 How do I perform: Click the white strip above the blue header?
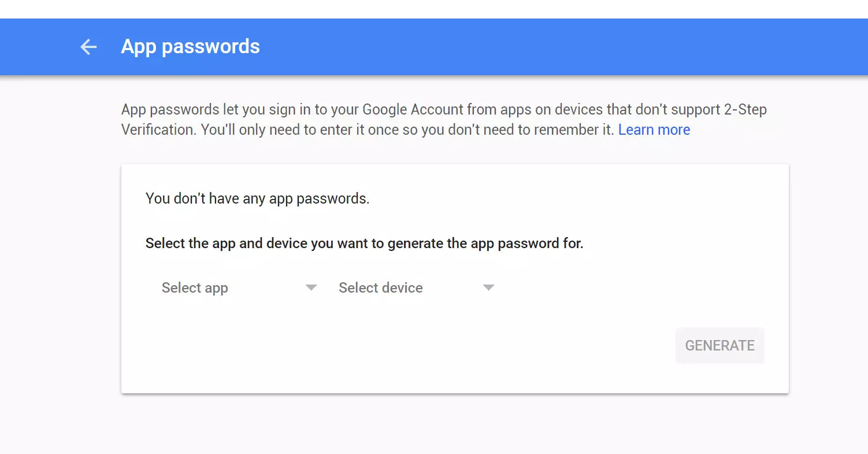[x=433, y=9]
